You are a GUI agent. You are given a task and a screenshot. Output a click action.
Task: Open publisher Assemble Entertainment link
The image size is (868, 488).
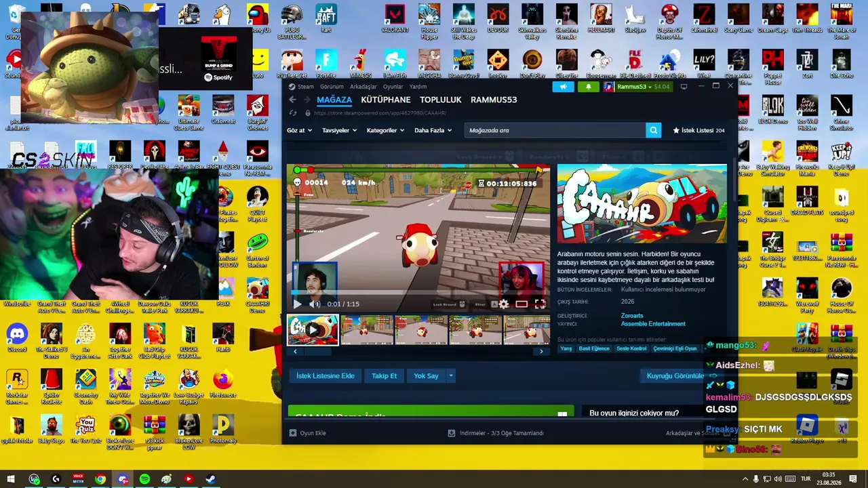coord(653,324)
